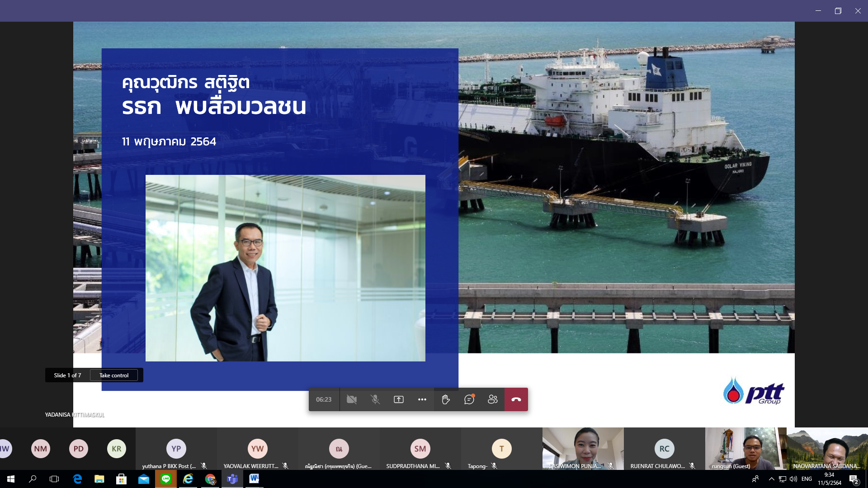
Task: Open Microsoft Teams from taskbar
Action: (232, 479)
